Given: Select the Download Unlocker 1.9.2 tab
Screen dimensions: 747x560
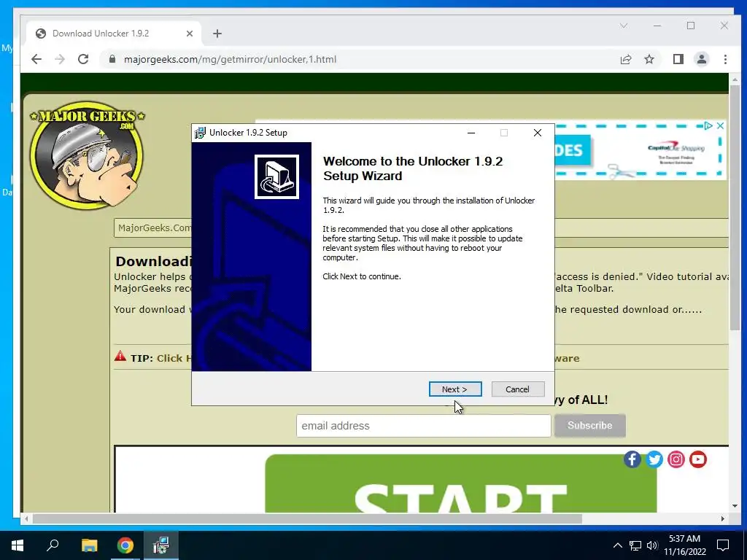Looking at the screenshot, I should [x=113, y=34].
